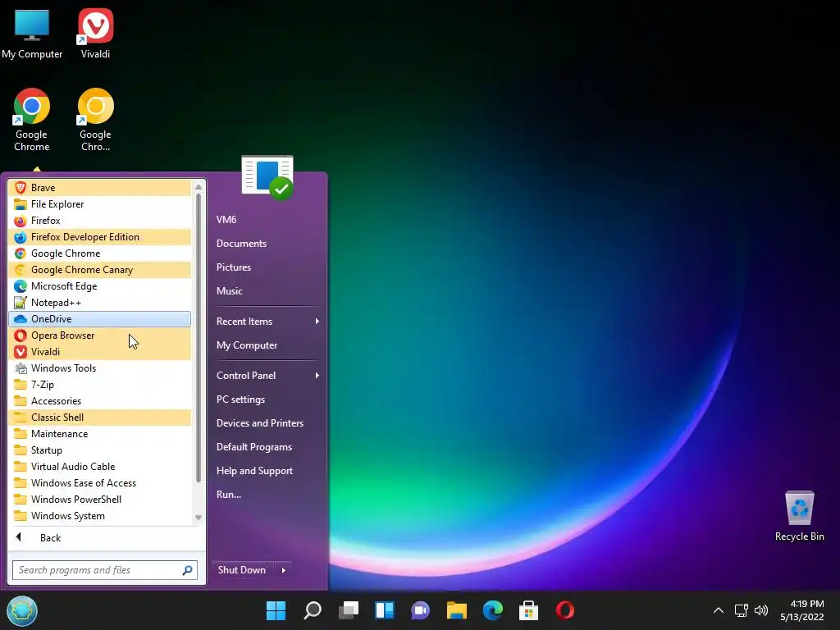Click the magnifier icon in the search box

[x=188, y=570]
